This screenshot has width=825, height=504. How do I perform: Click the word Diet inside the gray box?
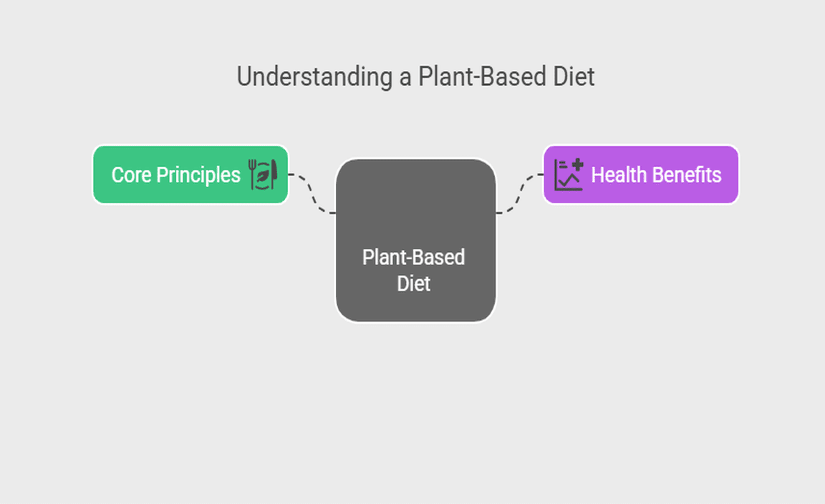tap(414, 283)
